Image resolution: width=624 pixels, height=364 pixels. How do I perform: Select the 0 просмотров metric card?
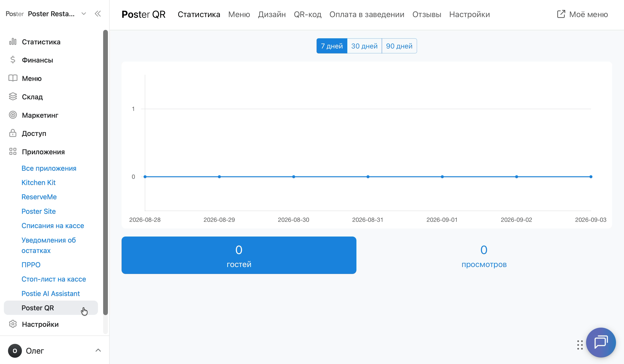coord(484,255)
